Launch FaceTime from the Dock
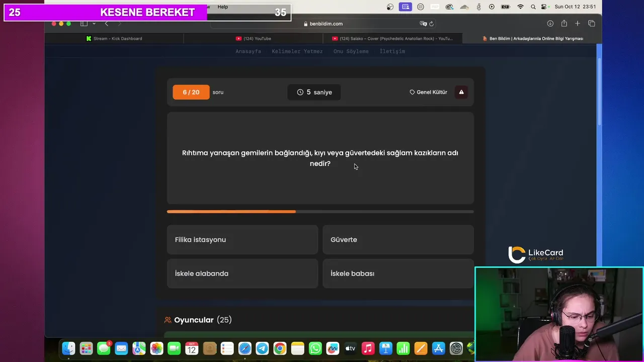This screenshot has height=362, width=644. click(174, 348)
